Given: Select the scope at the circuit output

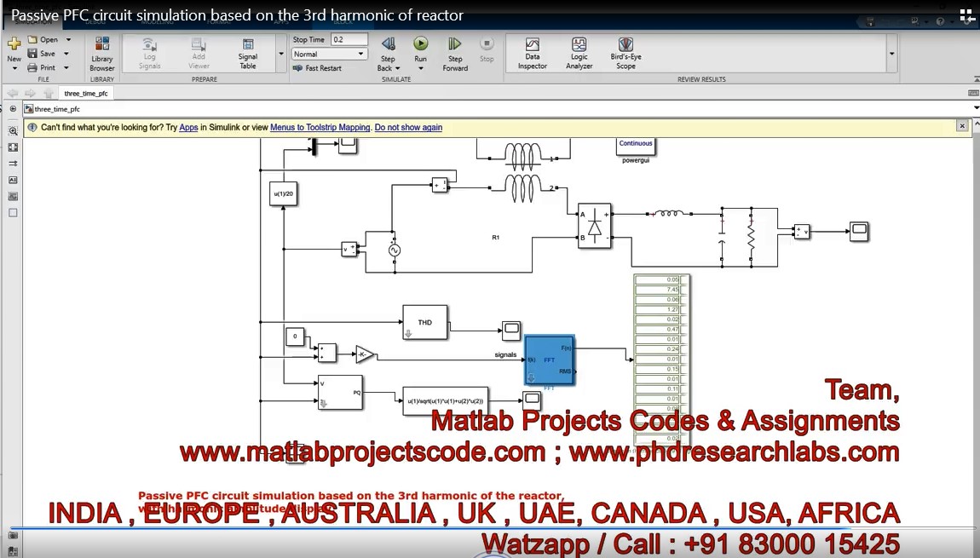Looking at the screenshot, I should 859,231.
